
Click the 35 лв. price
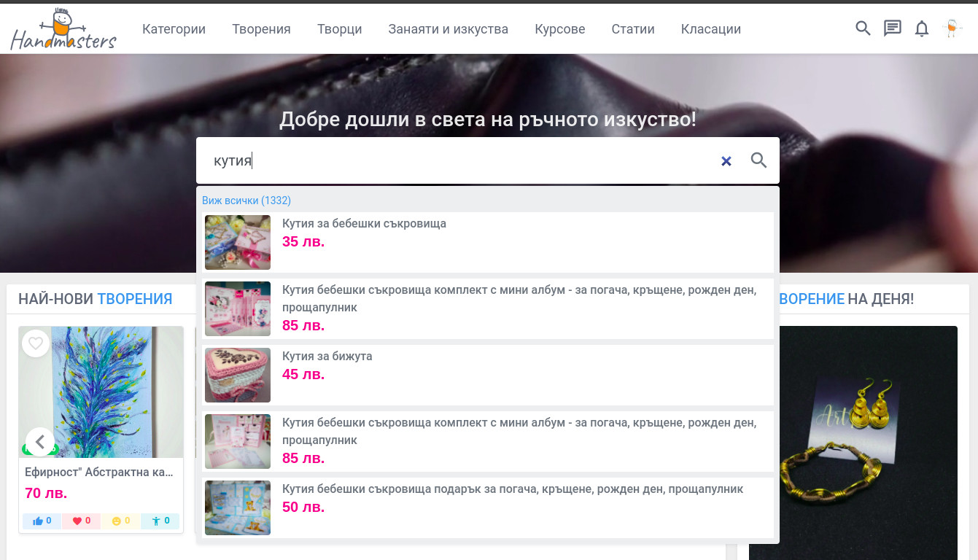pos(303,242)
